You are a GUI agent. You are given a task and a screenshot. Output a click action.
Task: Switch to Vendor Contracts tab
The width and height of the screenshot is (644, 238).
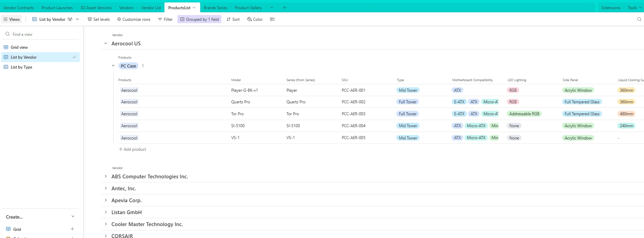(19, 8)
